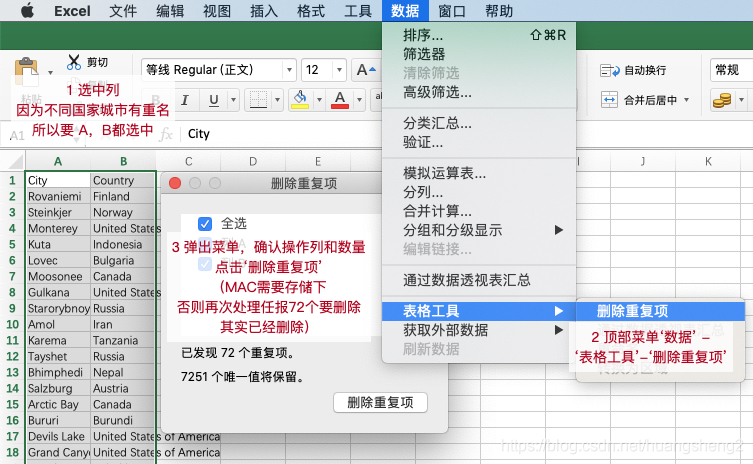Click the Cut scissors icon
The height and width of the screenshot is (464, 753).
[x=74, y=62]
